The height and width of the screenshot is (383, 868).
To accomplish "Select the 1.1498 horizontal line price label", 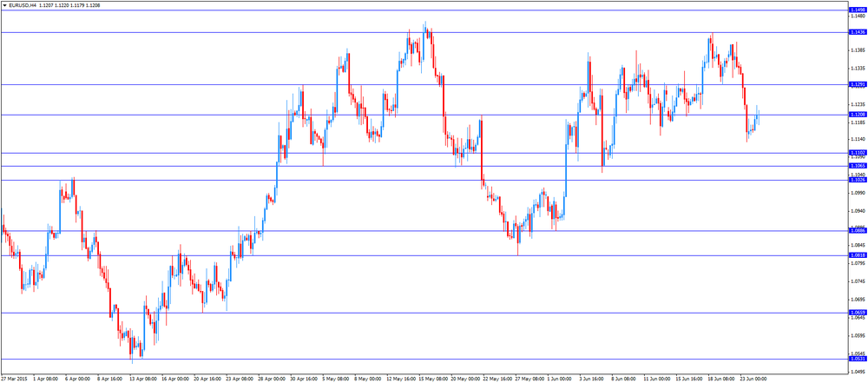I will coord(857,10).
